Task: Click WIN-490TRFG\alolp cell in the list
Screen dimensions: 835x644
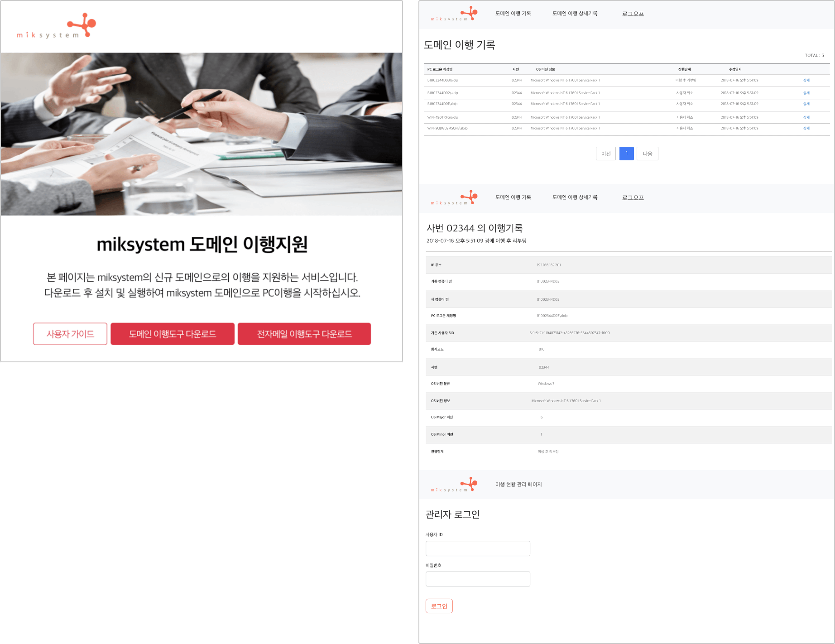Action: pyautogui.click(x=442, y=118)
